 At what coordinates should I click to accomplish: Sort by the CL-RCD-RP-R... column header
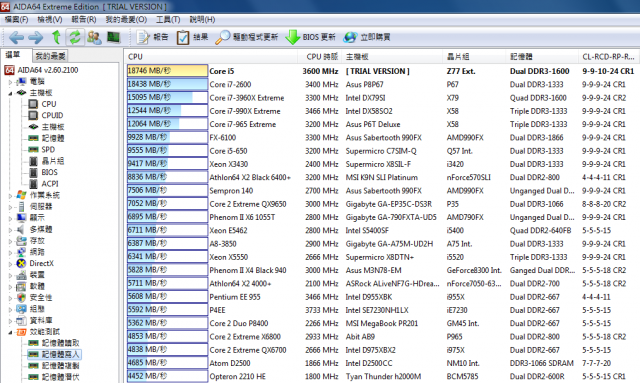pyautogui.click(x=609, y=57)
